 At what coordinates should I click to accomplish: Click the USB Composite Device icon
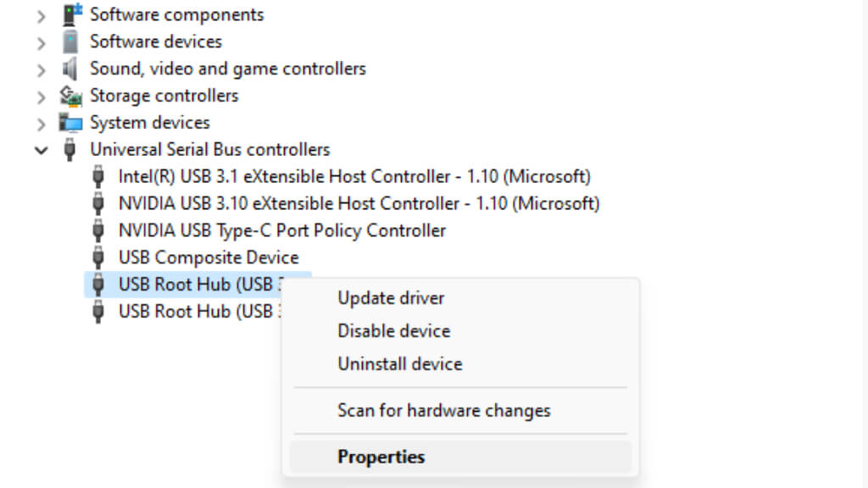pyautogui.click(x=98, y=258)
